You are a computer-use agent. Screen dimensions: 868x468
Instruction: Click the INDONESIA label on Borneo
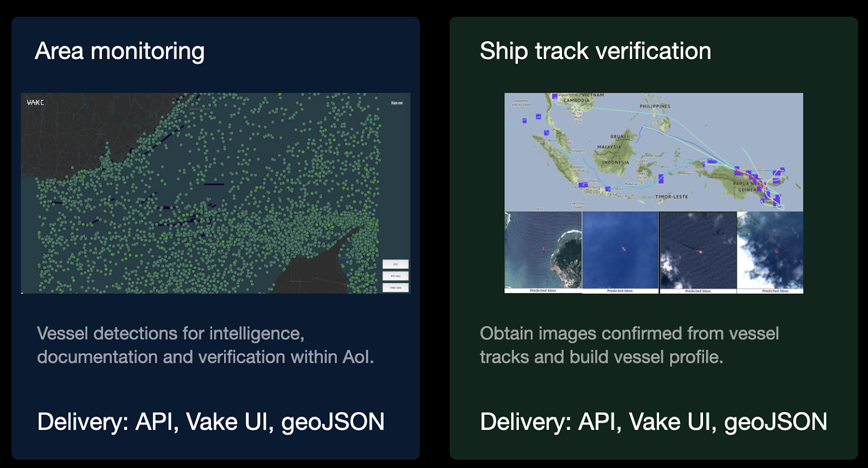click(x=616, y=163)
